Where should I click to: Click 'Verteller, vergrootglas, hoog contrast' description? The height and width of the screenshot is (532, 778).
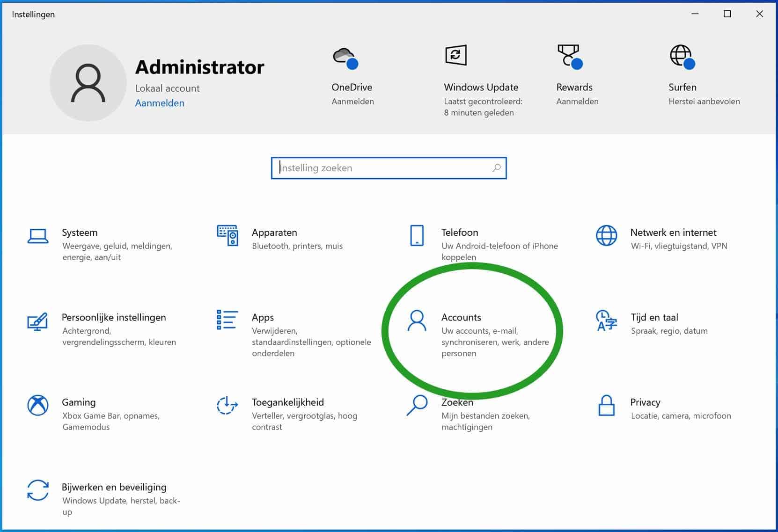pos(304,421)
